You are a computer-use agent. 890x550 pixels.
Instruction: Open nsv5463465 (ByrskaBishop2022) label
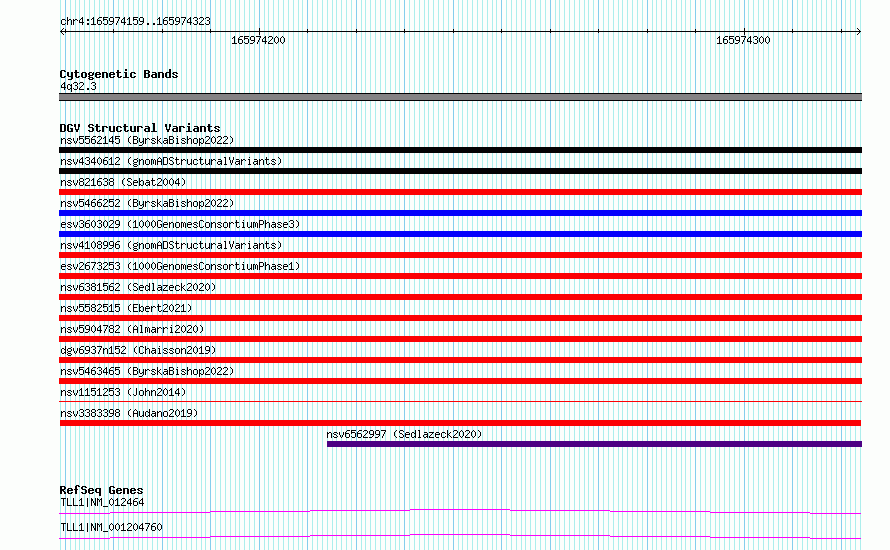pos(147,371)
